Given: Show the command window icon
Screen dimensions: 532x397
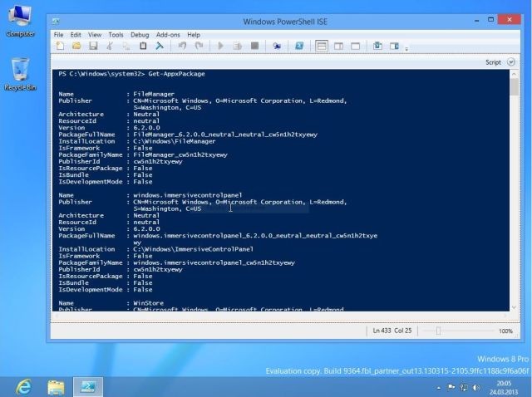Looking at the screenshot, I should 377,46.
